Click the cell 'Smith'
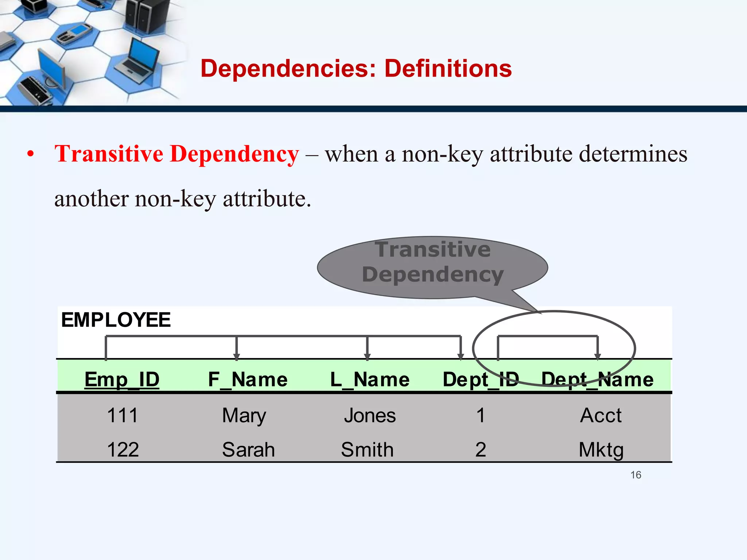The image size is (747, 560). [x=367, y=450]
